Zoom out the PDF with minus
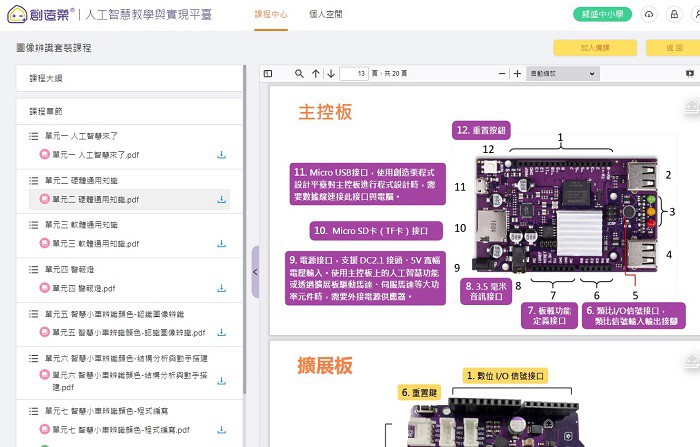This screenshot has height=447, width=700. [500, 74]
